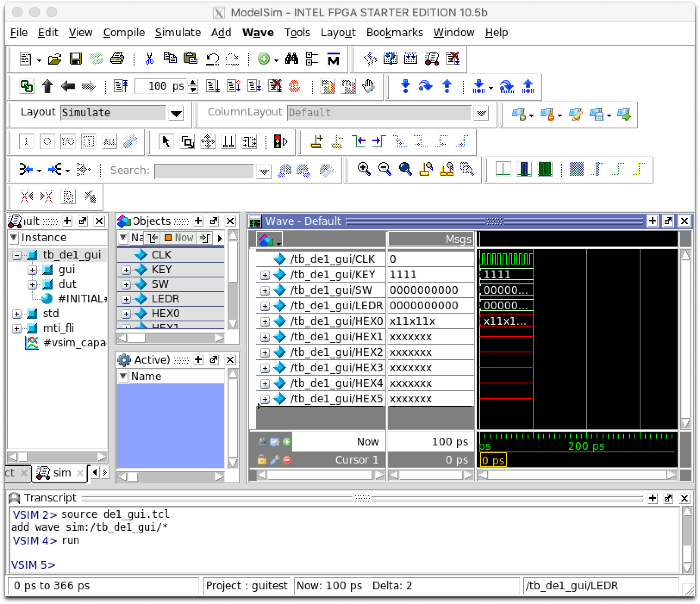Toggle the traffic light simulation mode icon

pos(281,142)
